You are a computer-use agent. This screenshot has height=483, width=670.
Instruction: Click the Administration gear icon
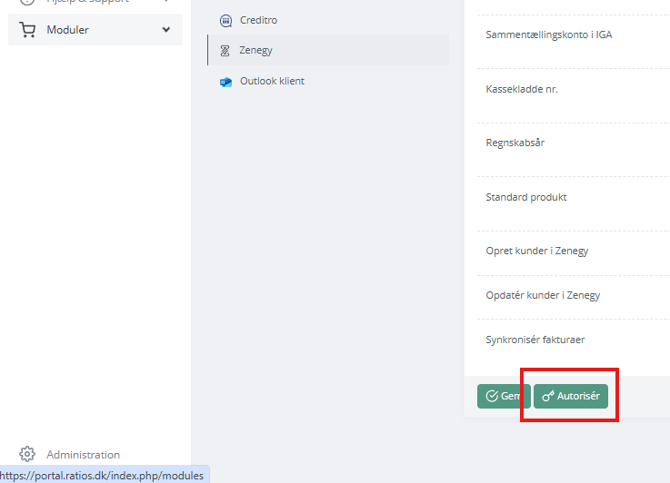point(28,454)
